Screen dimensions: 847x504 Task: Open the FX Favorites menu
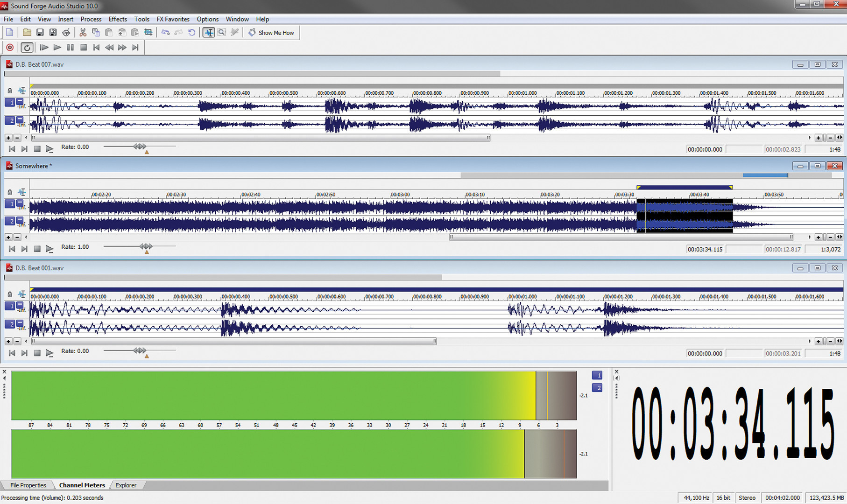[x=173, y=19]
